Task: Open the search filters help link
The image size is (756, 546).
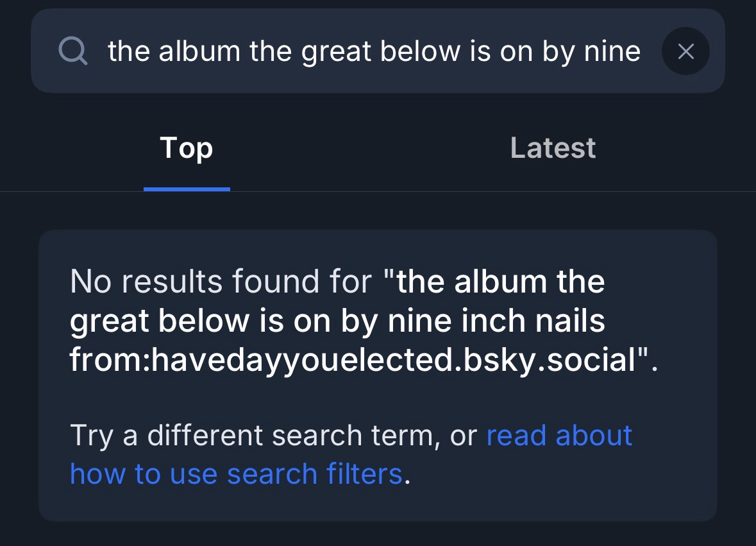Action: pos(236,474)
